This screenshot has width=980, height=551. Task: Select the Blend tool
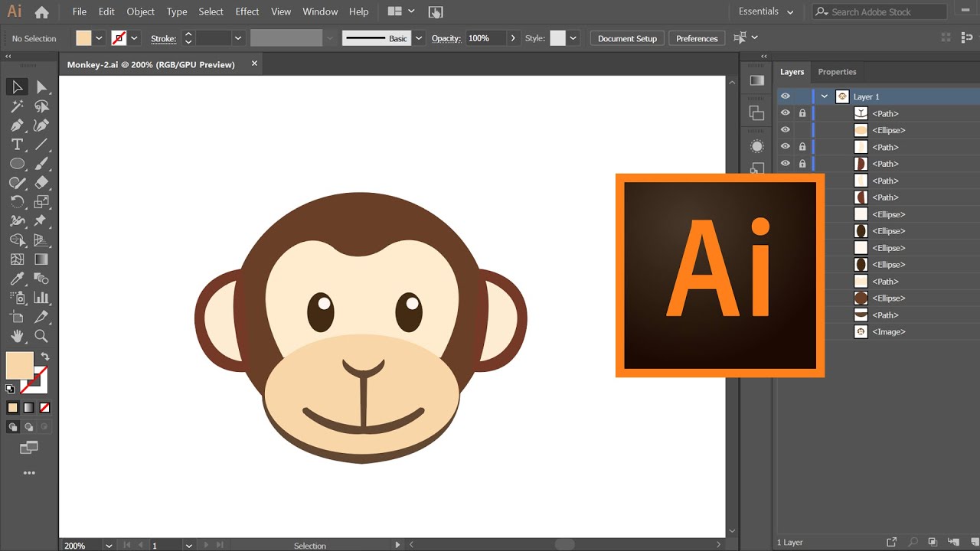(x=41, y=279)
